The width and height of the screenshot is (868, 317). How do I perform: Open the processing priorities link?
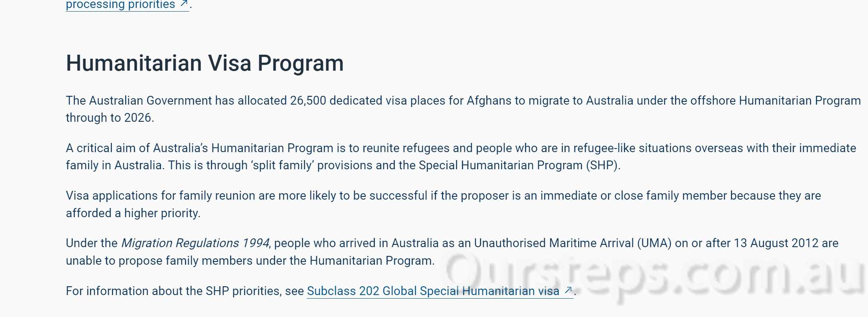pos(120,5)
